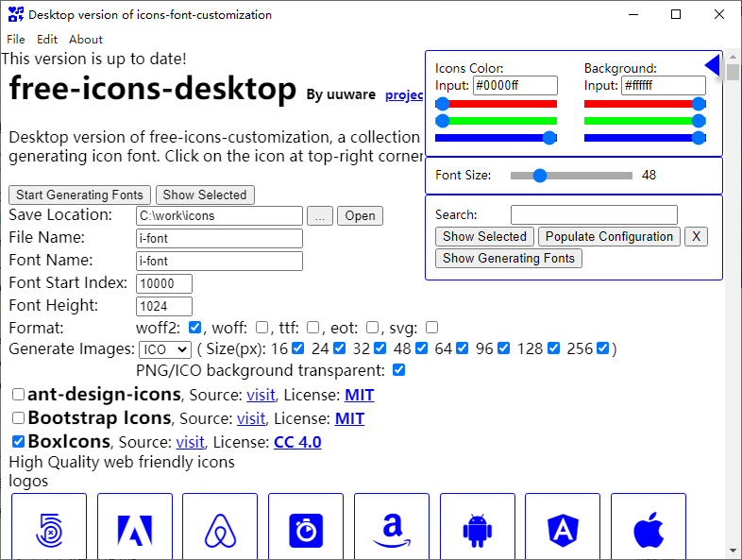Open the File menu
Viewport: 742px width, 560px height.
[16, 40]
